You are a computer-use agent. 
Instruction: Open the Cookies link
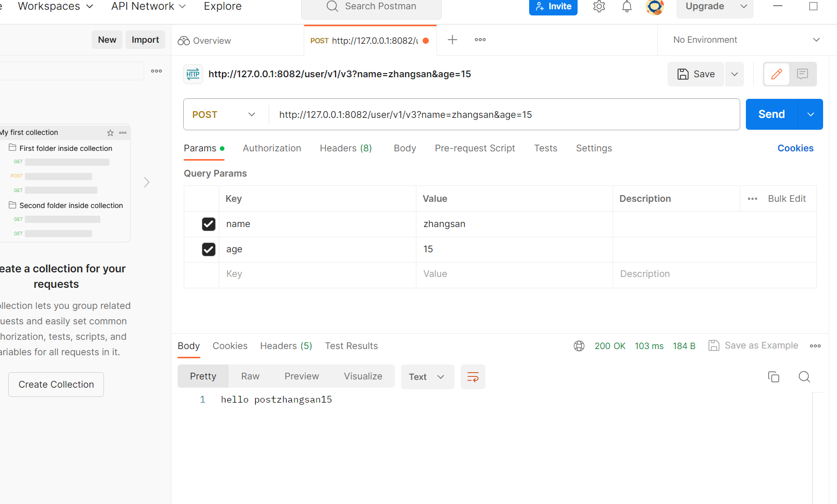(x=795, y=148)
